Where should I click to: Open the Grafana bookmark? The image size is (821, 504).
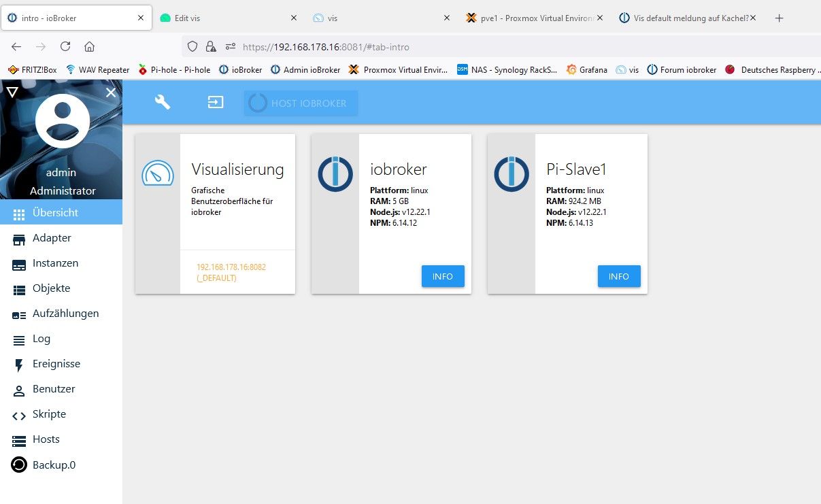pyautogui.click(x=586, y=69)
